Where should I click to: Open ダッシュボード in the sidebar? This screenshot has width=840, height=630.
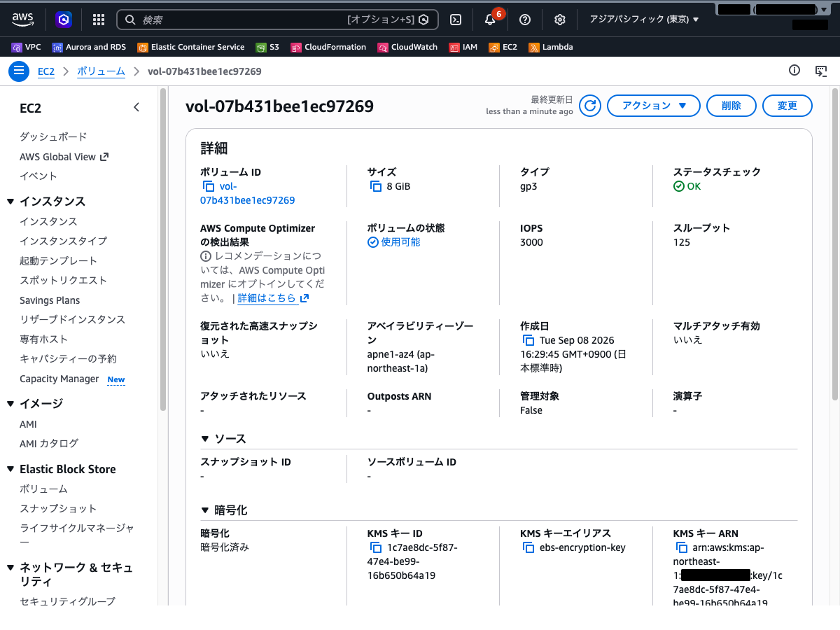click(53, 136)
